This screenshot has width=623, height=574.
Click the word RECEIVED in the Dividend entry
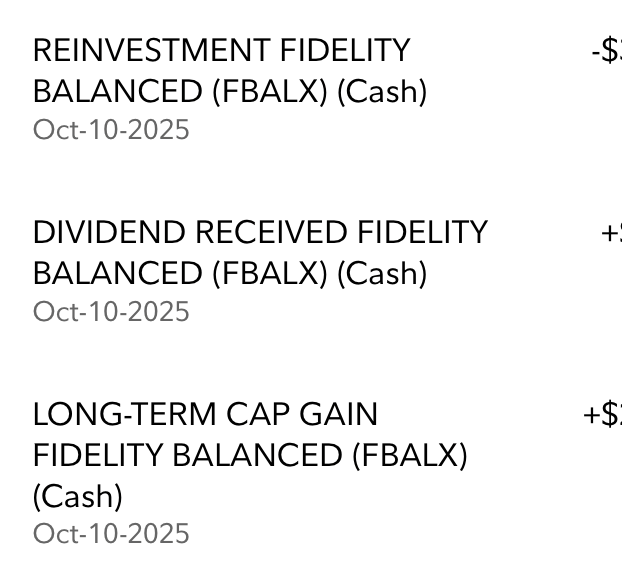pyautogui.click(x=272, y=232)
